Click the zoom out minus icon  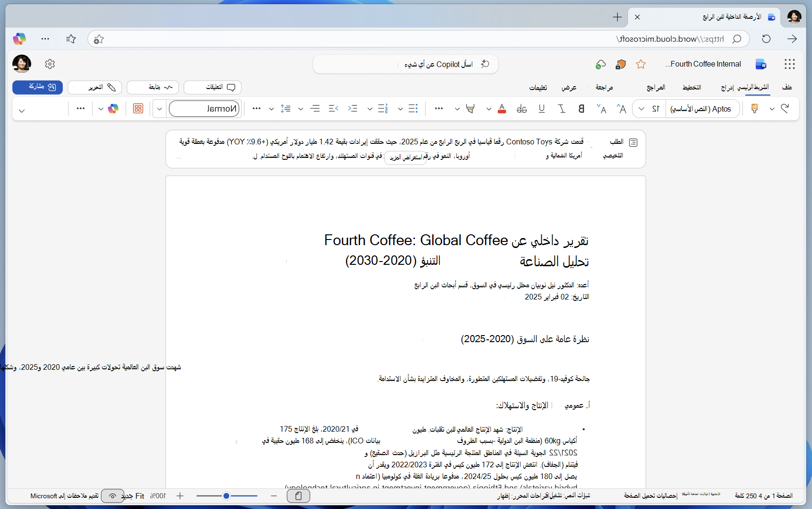[274, 496]
